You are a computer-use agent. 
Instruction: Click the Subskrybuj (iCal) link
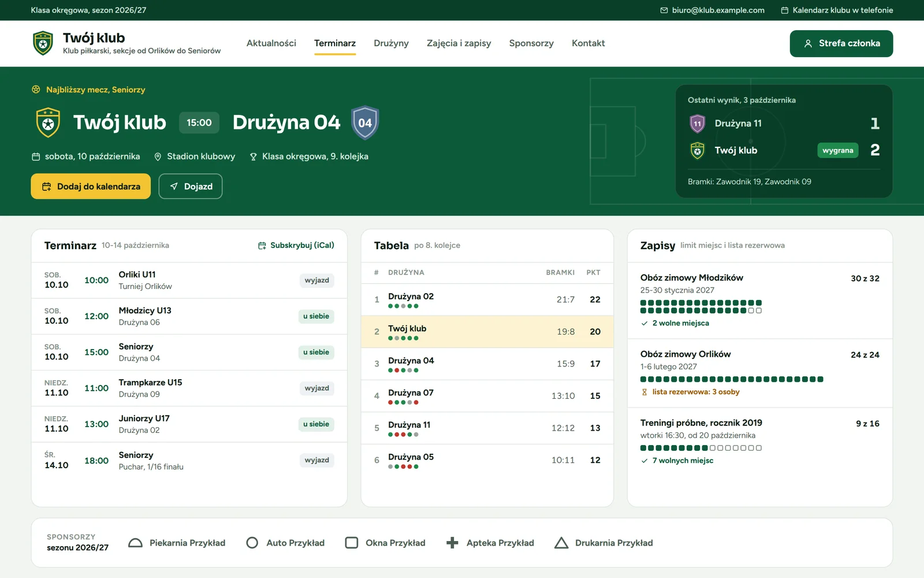click(x=296, y=246)
